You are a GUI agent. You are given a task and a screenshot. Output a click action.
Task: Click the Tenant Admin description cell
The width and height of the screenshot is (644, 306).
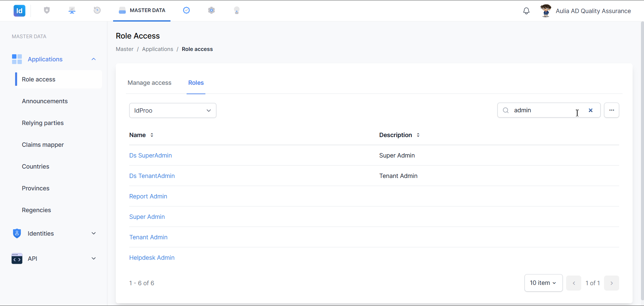point(398,176)
